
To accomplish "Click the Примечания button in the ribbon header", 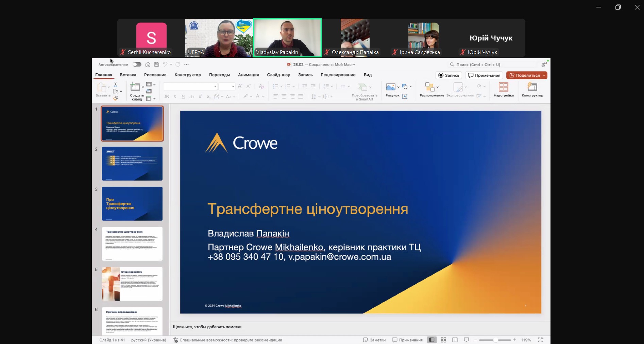I will point(484,75).
